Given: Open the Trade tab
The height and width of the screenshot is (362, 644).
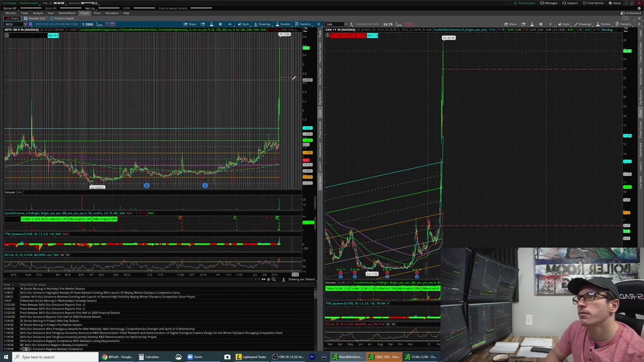Looking at the screenshot, I should pyautogui.click(x=24, y=13).
